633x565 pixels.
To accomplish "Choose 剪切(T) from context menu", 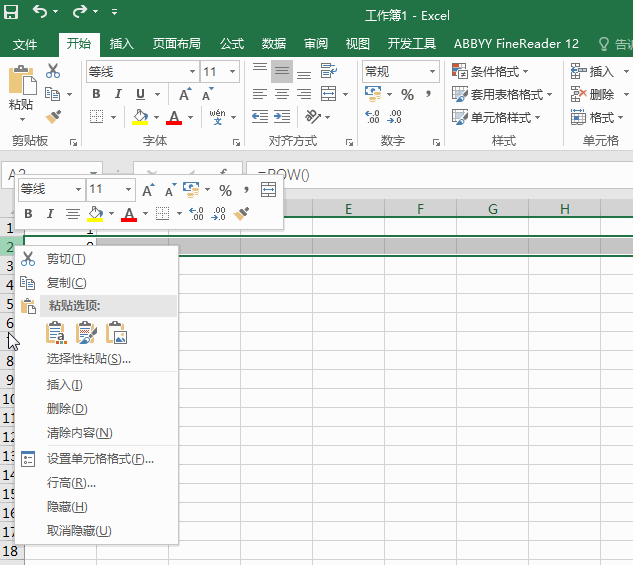I will pos(97,259).
